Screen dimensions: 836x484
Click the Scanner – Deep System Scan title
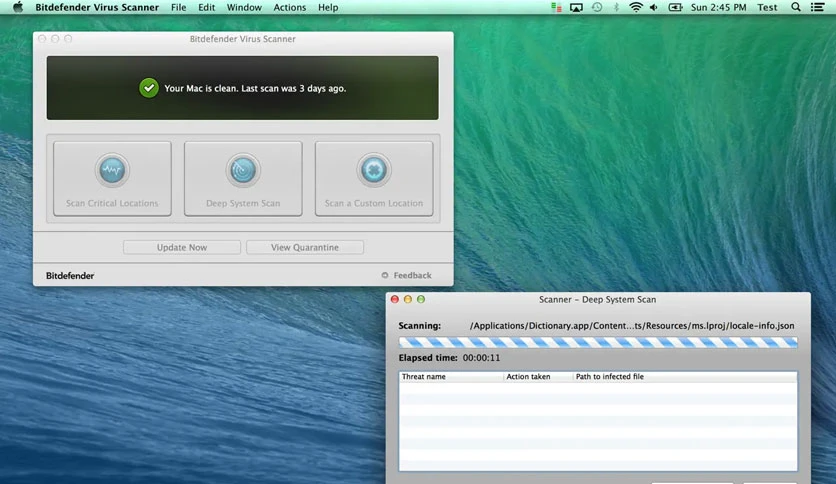pyautogui.click(x=597, y=300)
